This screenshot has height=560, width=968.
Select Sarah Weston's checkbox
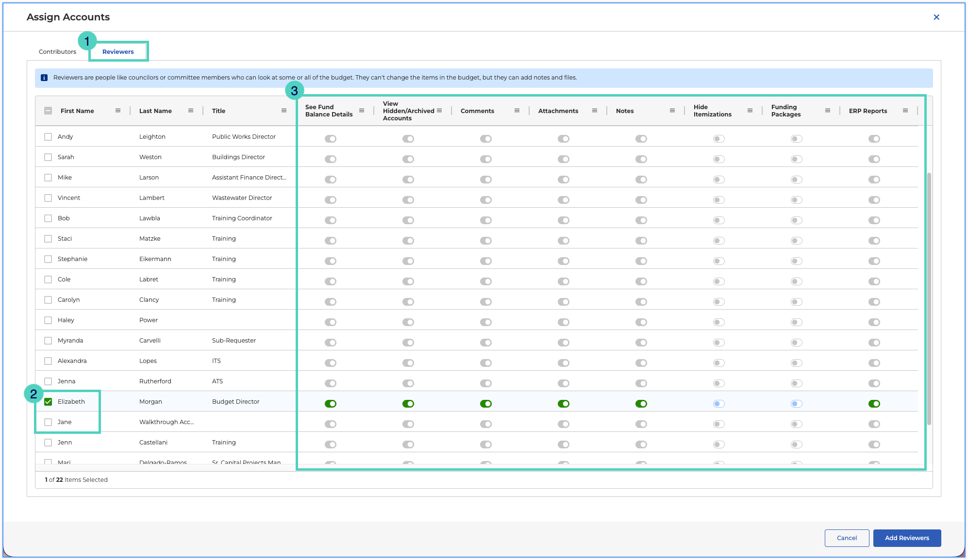(48, 157)
